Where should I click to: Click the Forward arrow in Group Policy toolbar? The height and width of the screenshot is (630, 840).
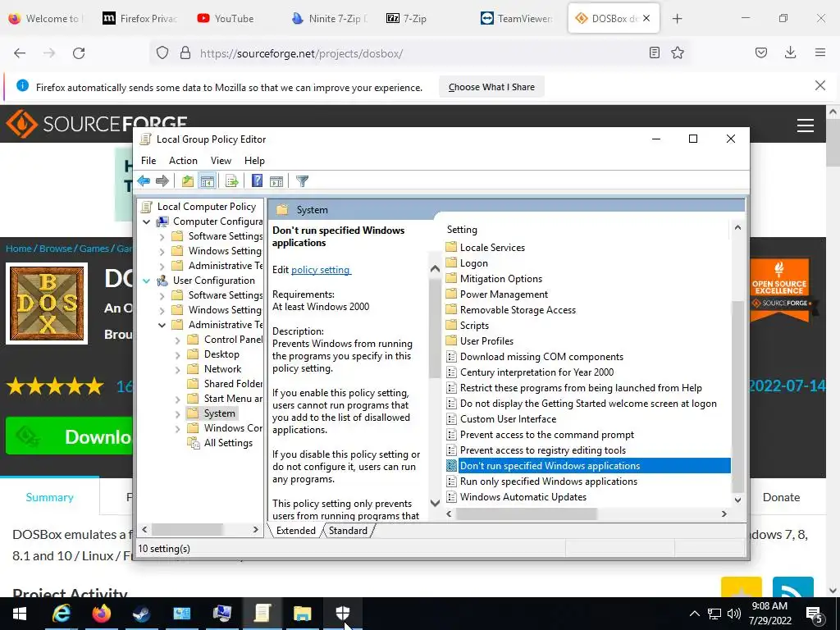162,181
